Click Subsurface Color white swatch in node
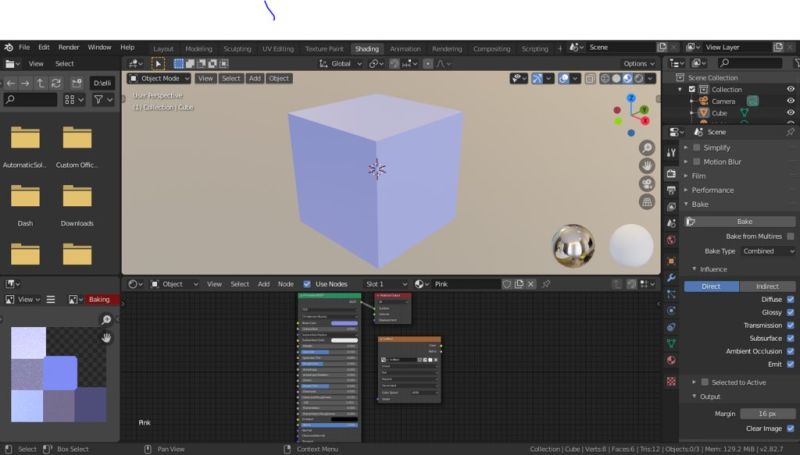The width and height of the screenshot is (800, 455). point(344,340)
